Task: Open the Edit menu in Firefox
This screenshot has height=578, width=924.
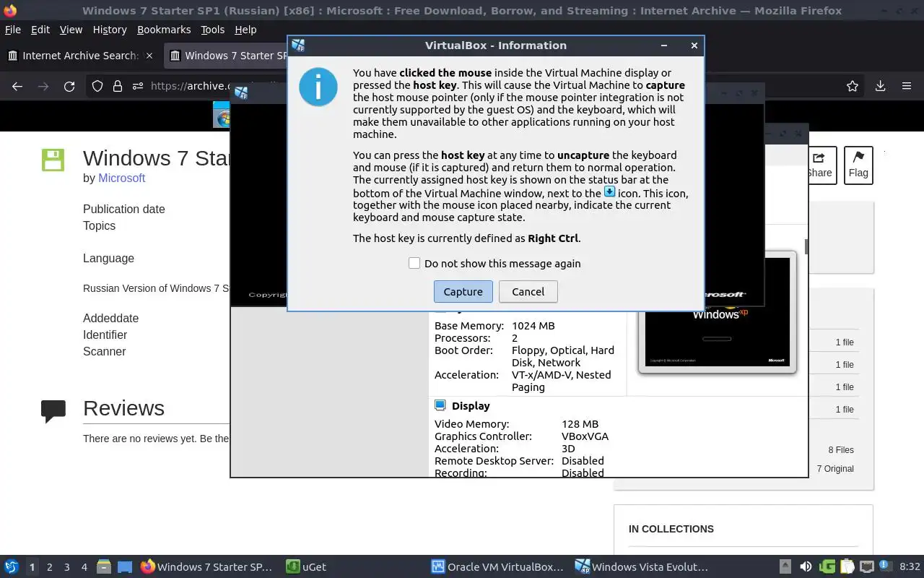Action: click(40, 30)
